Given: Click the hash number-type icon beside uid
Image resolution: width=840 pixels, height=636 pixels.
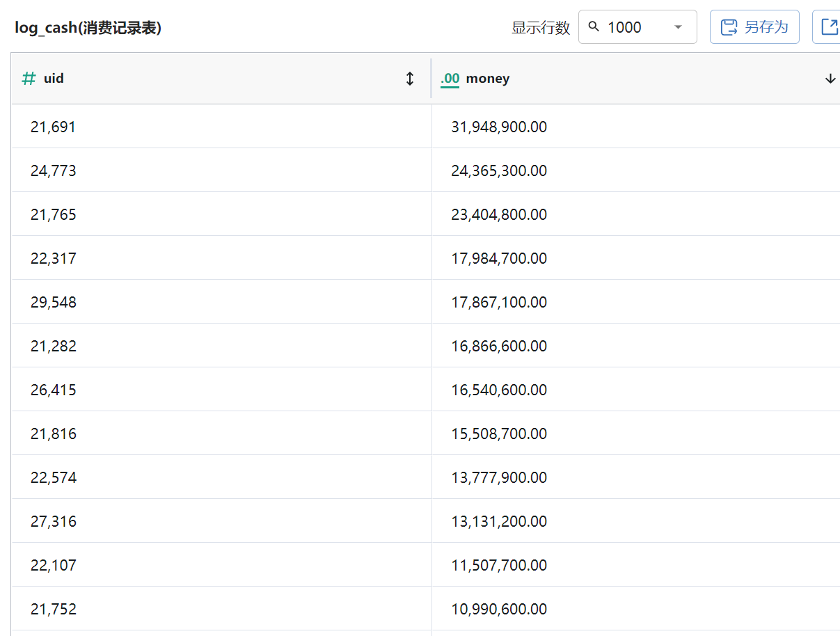Looking at the screenshot, I should point(29,79).
